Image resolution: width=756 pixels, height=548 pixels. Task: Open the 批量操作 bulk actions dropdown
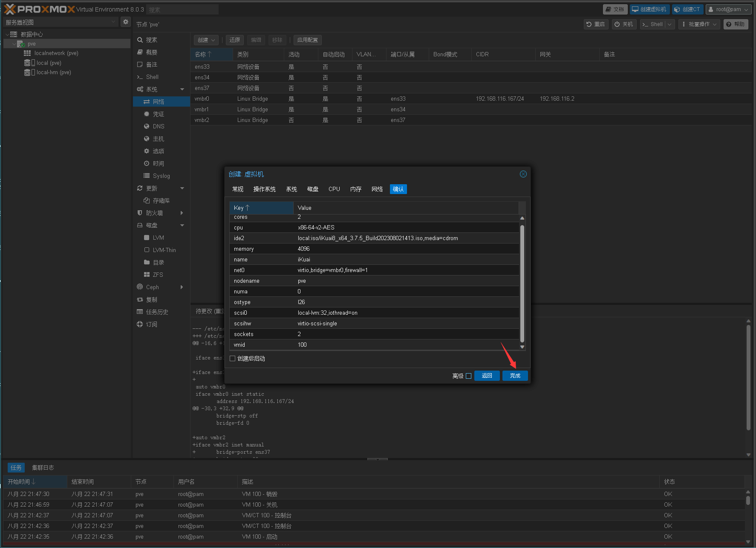click(699, 24)
